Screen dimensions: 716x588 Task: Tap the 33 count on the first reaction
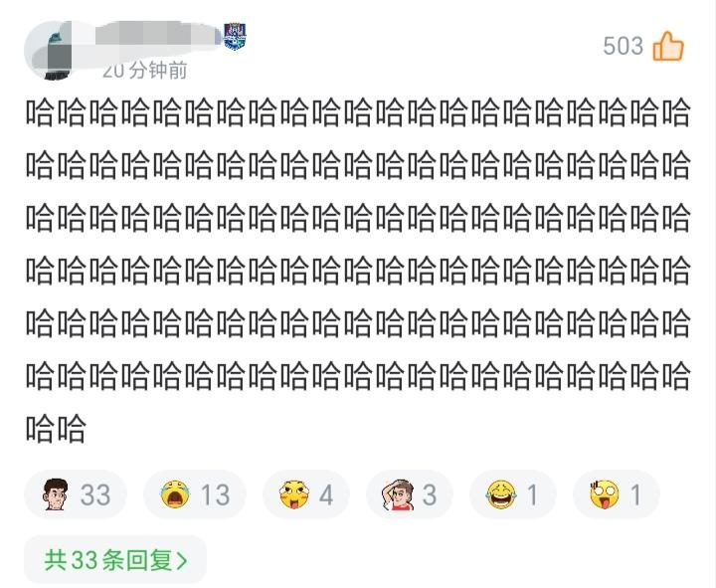[x=95, y=494]
